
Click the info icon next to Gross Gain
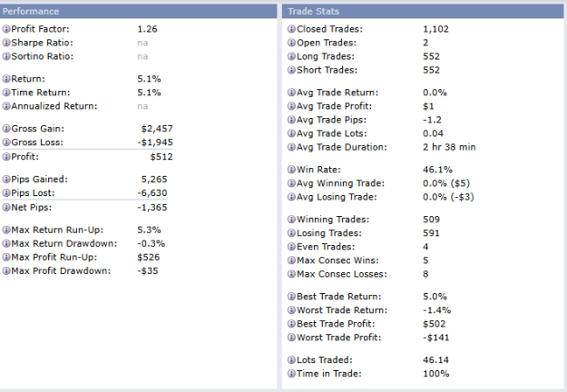pyautogui.click(x=6, y=129)
